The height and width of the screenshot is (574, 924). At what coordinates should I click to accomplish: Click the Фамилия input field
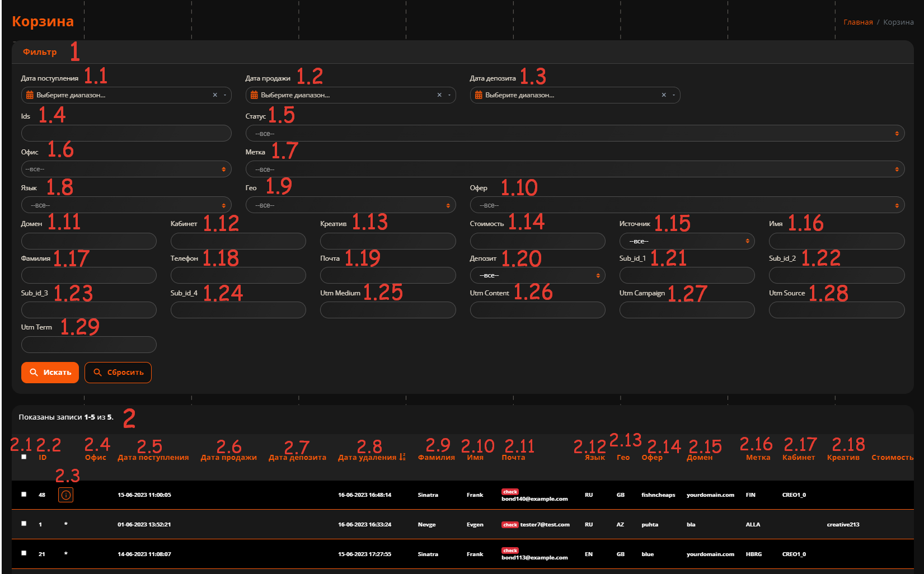tap(88, 275)
